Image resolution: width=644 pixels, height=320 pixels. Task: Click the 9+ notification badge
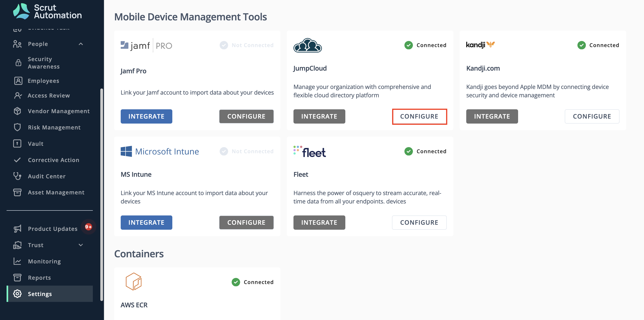coord(88,227)
